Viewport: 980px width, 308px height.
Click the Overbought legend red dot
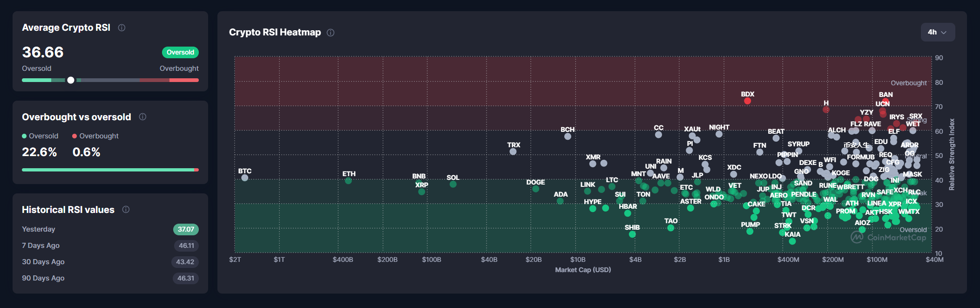(x=74, y=136)
